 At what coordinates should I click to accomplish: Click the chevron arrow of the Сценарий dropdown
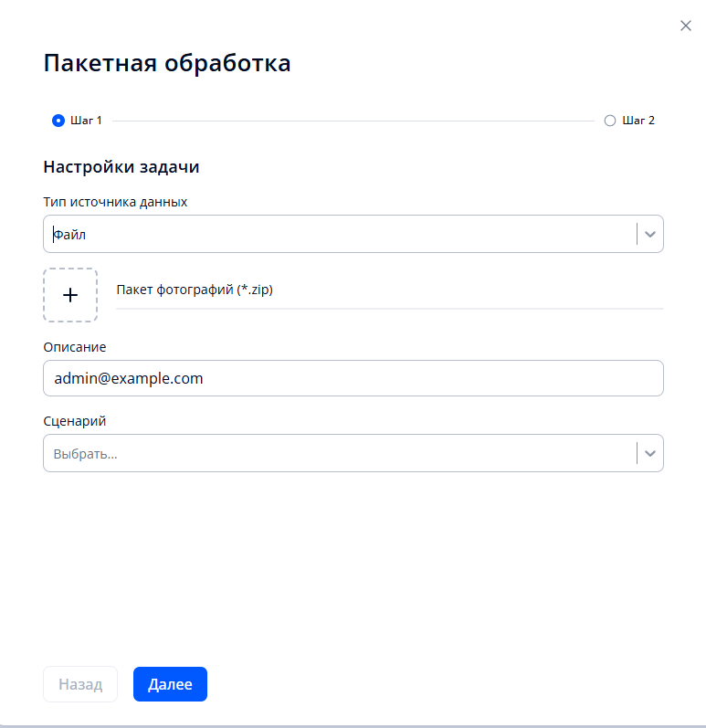click(x=650, y=453)
